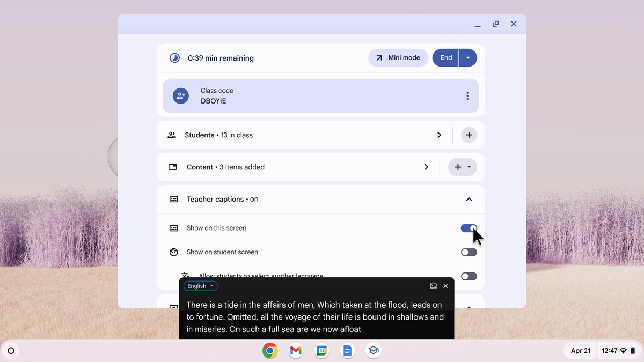Collapse the Teacher captions section

coord(469,199)
